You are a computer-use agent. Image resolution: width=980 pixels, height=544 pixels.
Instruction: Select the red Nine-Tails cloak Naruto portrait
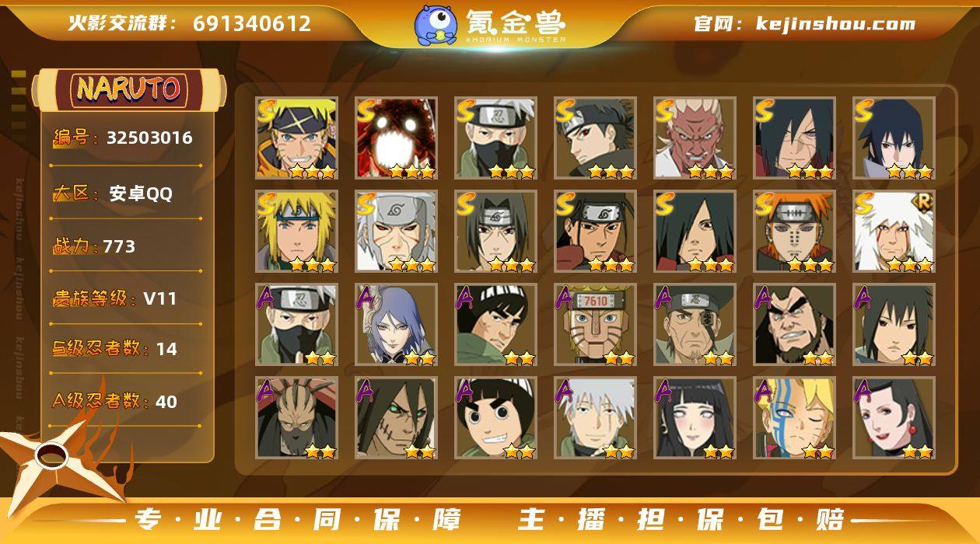pos(396,138)
